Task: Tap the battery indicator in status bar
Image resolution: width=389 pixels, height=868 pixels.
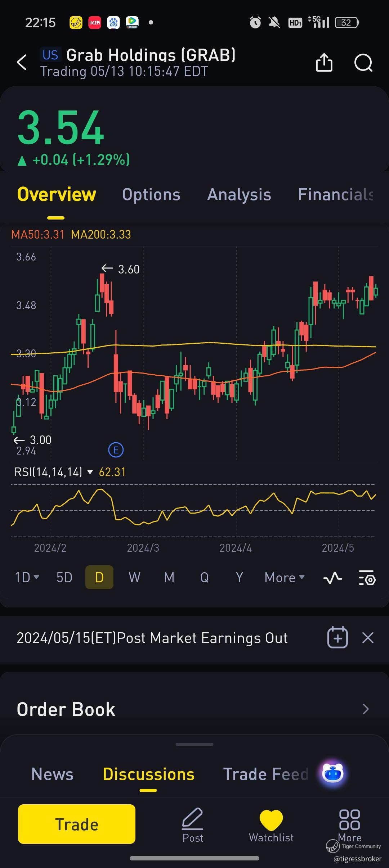Action: pyautogui.click(x=347, y=23)
